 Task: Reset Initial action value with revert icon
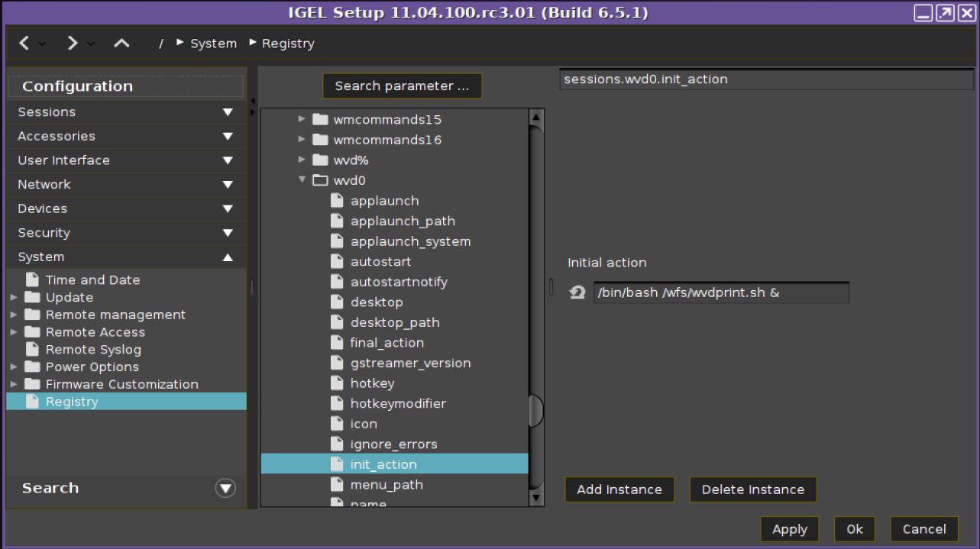click(577, 292)
